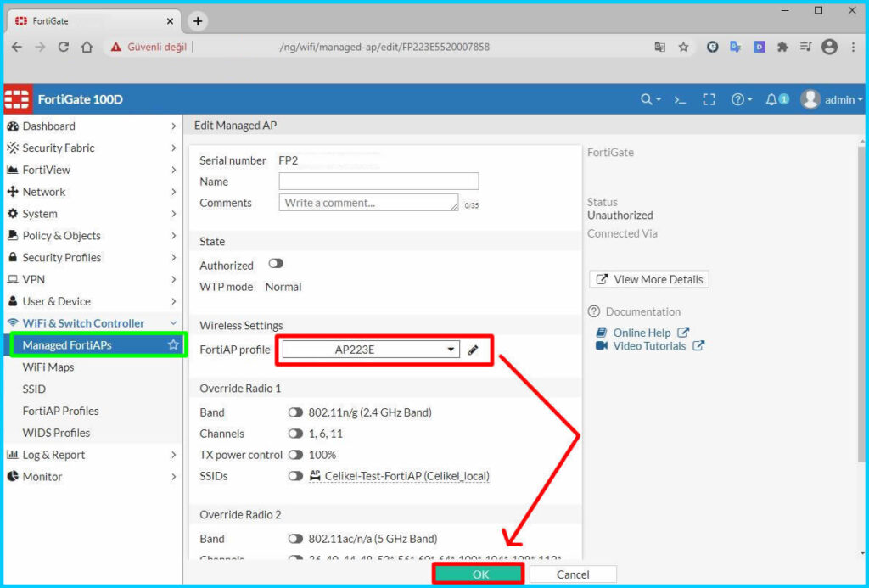Collapse the WiFi & Switch Controller section
This screenshot has width=869, height=588.
coord(173,323)
